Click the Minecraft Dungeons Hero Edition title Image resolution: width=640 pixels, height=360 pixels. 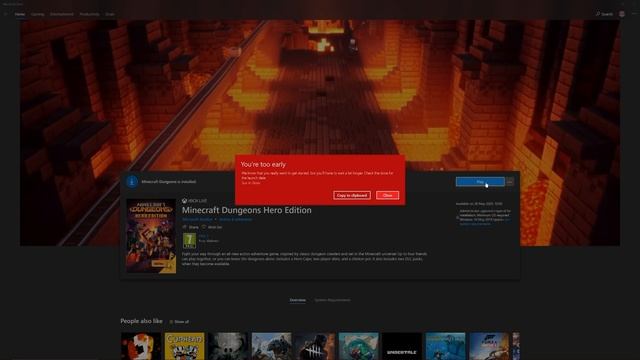tap(247, 210)
